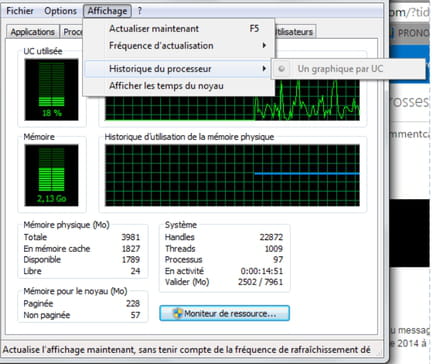The image size is (440, 364).
Task: Choose Actualiser maintenant menu entry
Action: pos(179,29)
